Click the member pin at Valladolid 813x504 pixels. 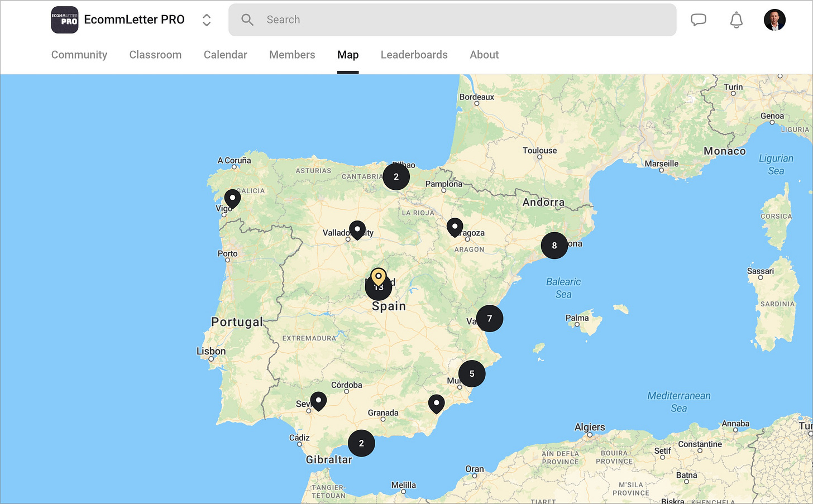click(x=357, y=230)
